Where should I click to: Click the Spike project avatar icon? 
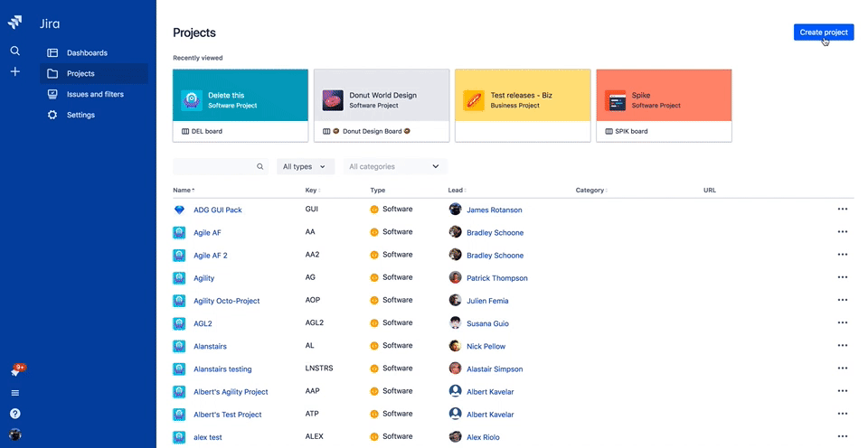(x=615, y=100)
